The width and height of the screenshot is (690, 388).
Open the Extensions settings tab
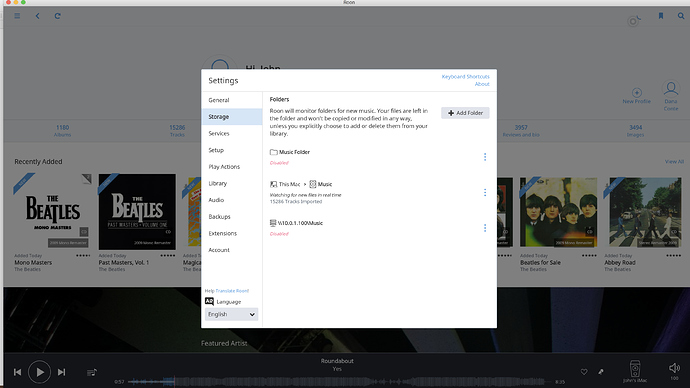pyautogui.click(x=231, y=233)
